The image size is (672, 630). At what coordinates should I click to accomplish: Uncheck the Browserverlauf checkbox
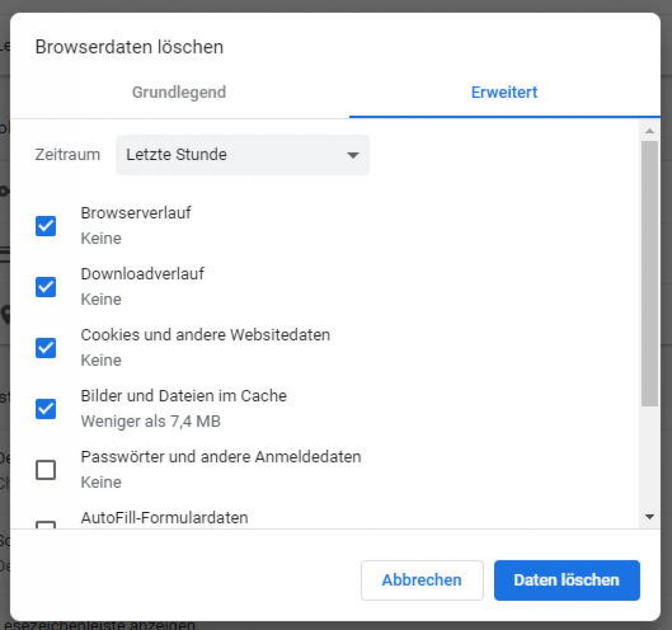pyautogui.click(x=46, y=226)
